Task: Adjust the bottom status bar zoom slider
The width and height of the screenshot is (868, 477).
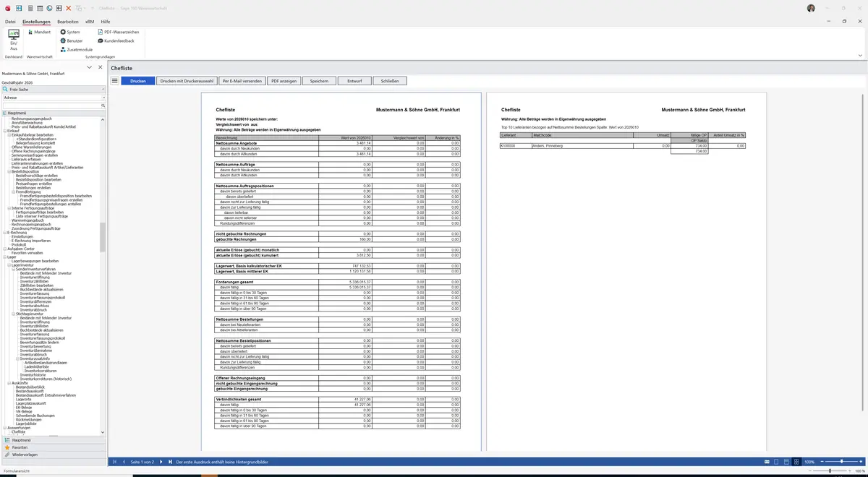Action: click(x=829, y=470)
